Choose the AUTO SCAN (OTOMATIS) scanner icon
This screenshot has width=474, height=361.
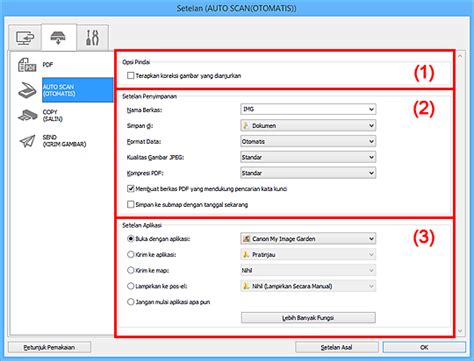point(27,90)
